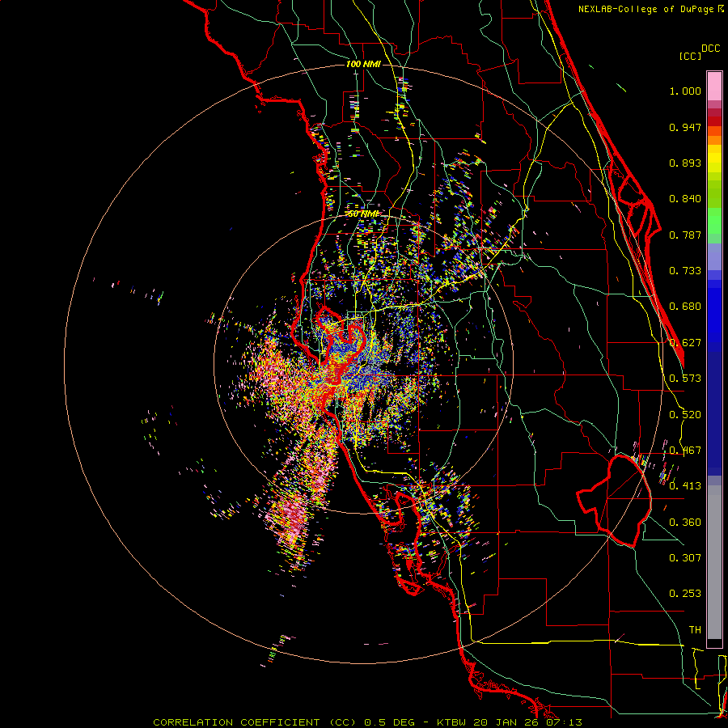
Task: Select the 0.573 color scale value
Action: point(685,379)
